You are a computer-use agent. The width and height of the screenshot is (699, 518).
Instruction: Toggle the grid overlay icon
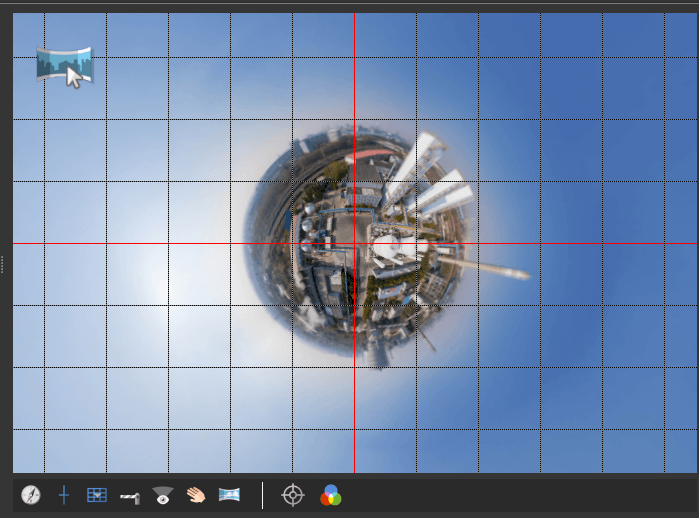pyautogui.click(x=97, y=495)
